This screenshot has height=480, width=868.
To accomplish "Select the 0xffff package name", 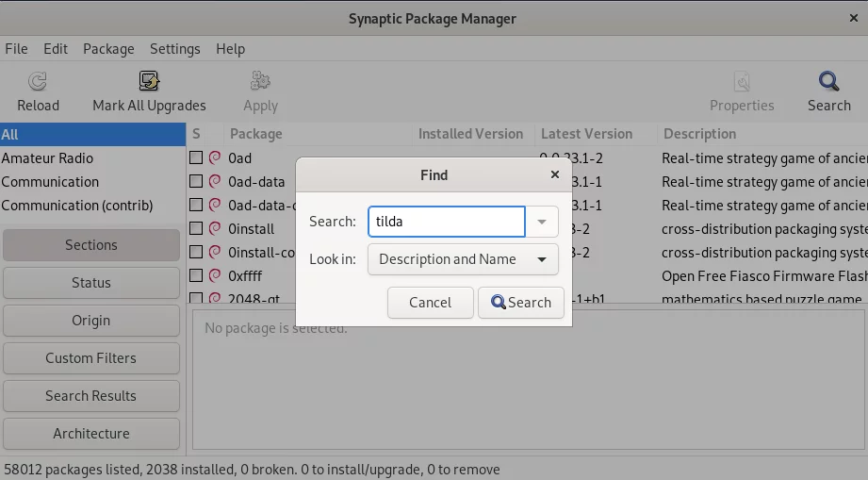I will [245, 275].
